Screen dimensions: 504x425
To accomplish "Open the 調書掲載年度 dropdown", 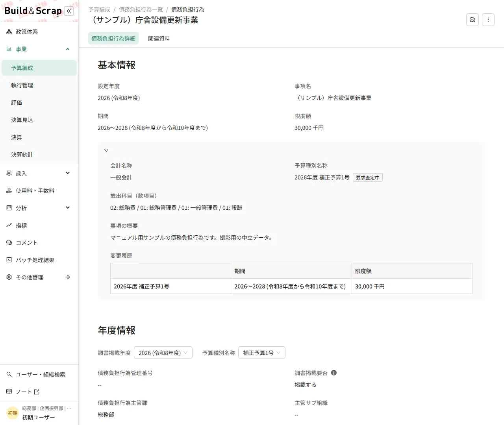I will pyautogui.click(x=163, y=353).
